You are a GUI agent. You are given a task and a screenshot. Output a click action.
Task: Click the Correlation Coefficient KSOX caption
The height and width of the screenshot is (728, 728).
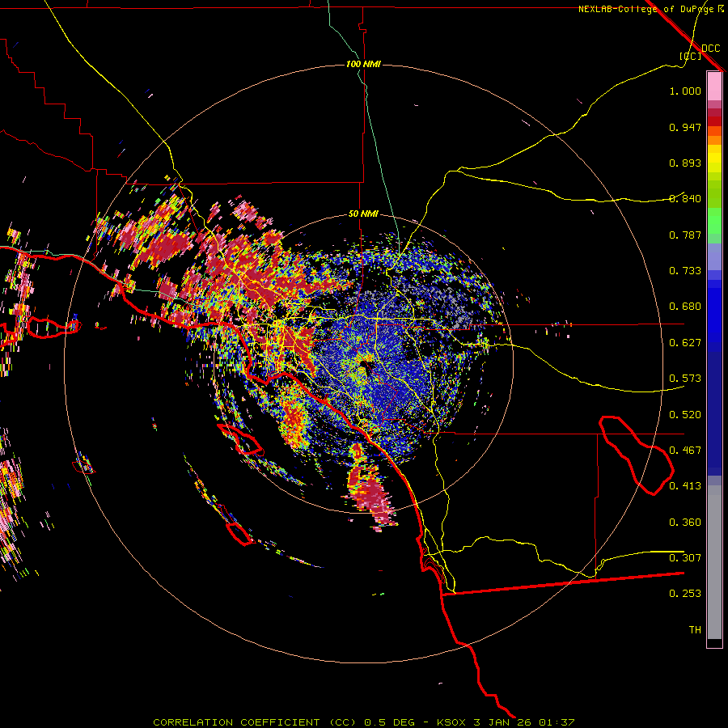(x=363, y=722)
